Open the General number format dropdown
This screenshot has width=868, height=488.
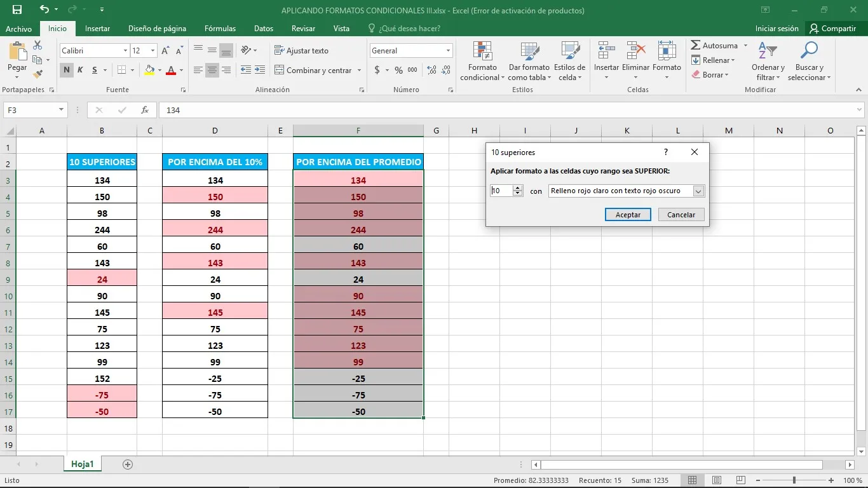[448, 51]
